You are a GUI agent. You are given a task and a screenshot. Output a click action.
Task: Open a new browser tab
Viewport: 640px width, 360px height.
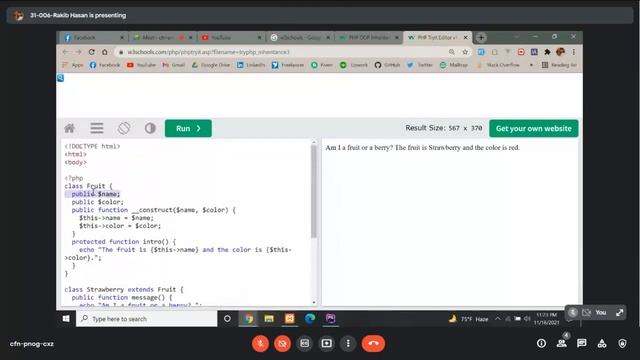click(481, 38)
